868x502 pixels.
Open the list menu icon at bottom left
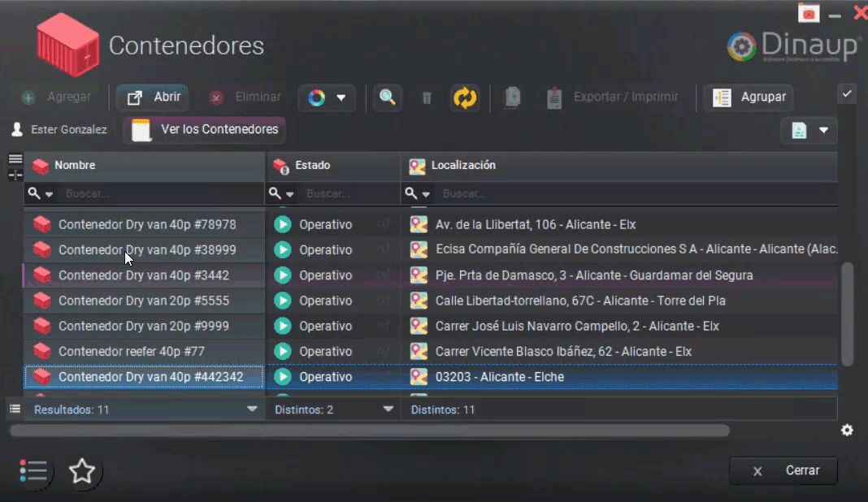point(33,471)
